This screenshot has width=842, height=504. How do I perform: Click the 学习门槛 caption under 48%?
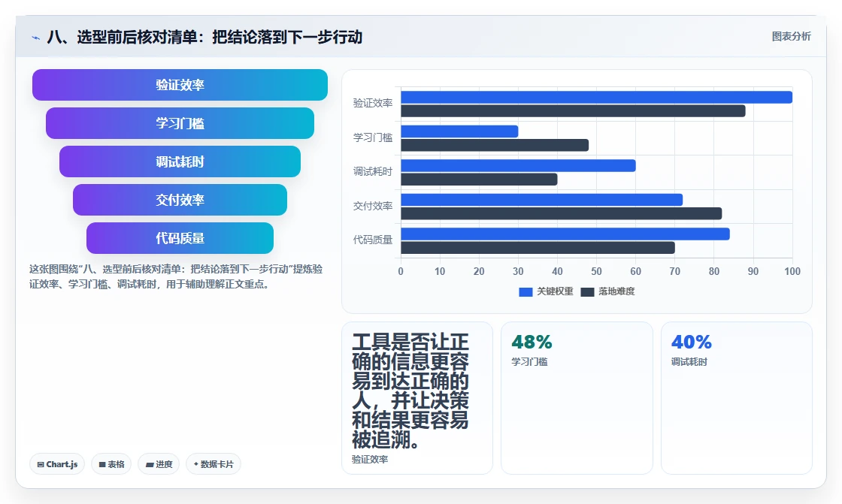(529, 362)
